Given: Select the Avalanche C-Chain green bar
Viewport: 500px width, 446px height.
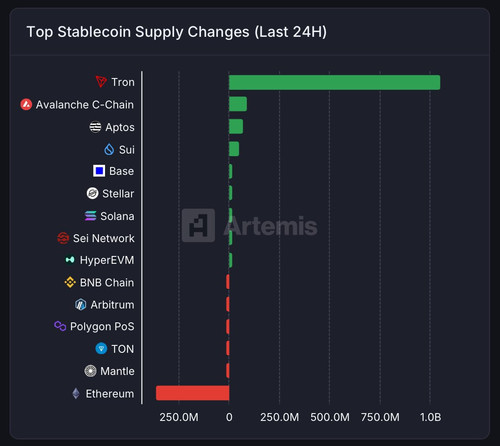Looking at the screenshot, I should 238,104.
